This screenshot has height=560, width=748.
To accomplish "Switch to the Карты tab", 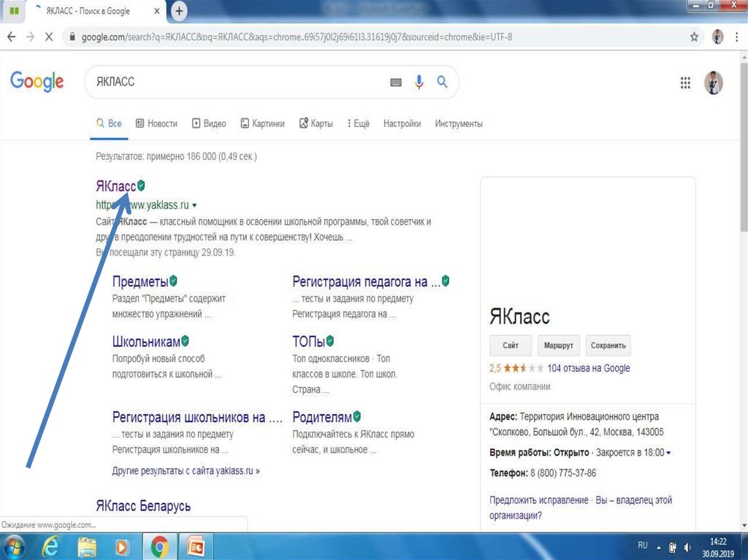I will click(316, 123).
